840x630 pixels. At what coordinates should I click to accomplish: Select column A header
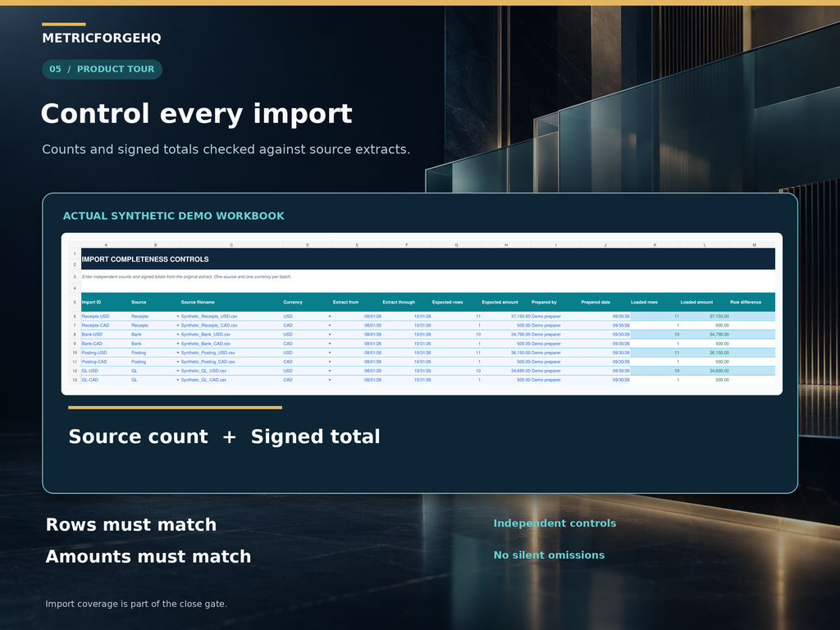106,244
